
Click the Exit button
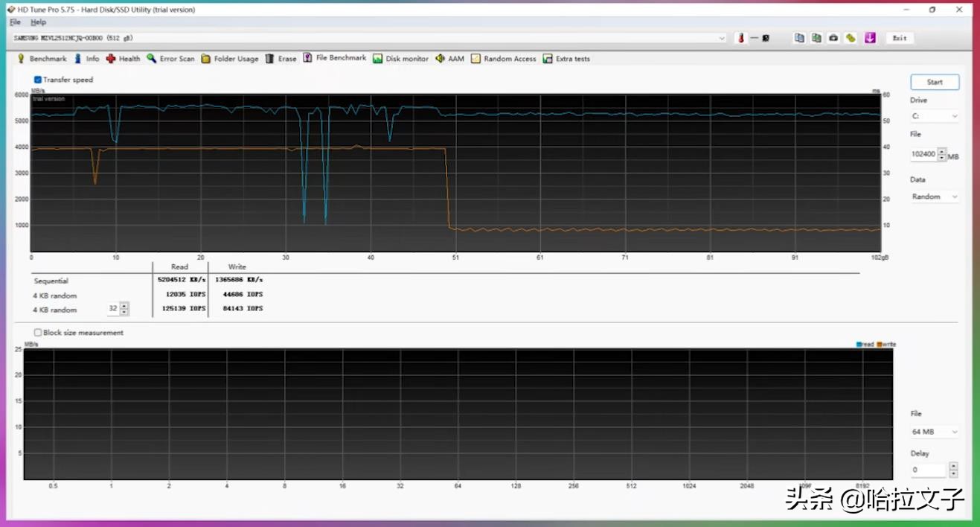click(900, 38)
